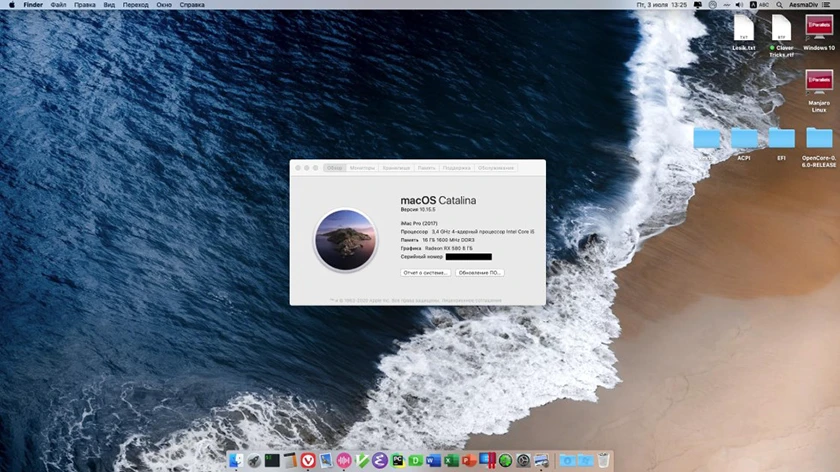840x472 pixels.
Task: Open the Переход menu
Action: (x=136, y=5)
